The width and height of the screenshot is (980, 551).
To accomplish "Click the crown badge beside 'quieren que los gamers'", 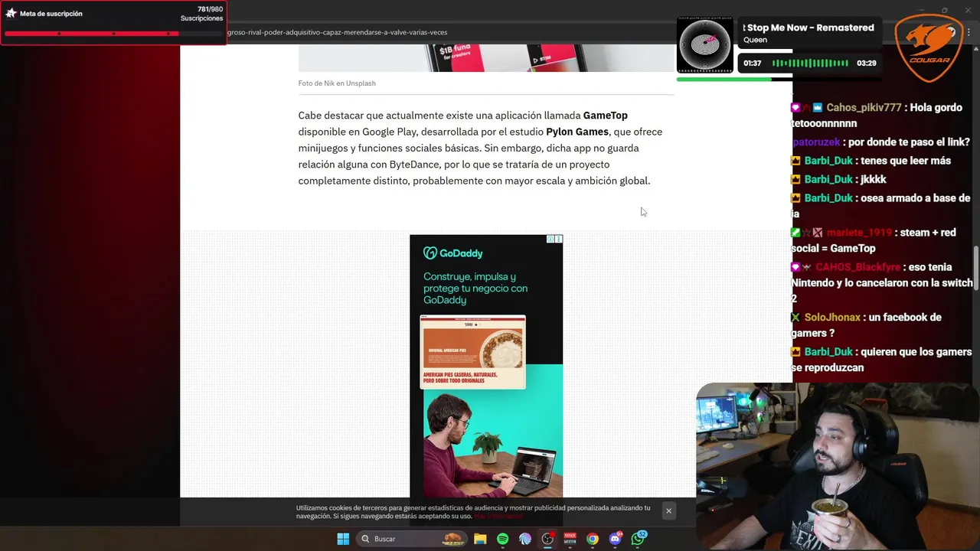I will coord(796,352).
